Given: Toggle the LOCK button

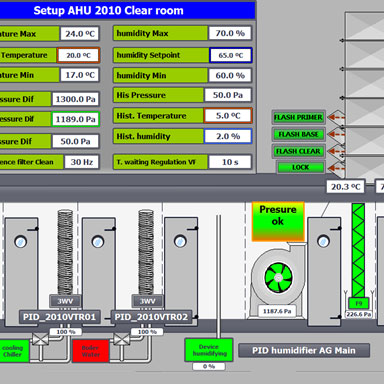Looking at the screenshot, I should click(301, 167).
